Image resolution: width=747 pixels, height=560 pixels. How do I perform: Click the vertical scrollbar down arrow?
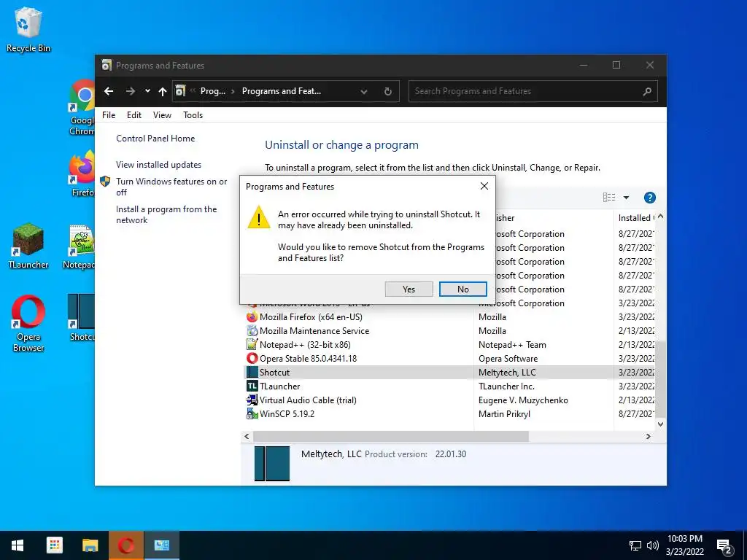[x=660, y=424]
